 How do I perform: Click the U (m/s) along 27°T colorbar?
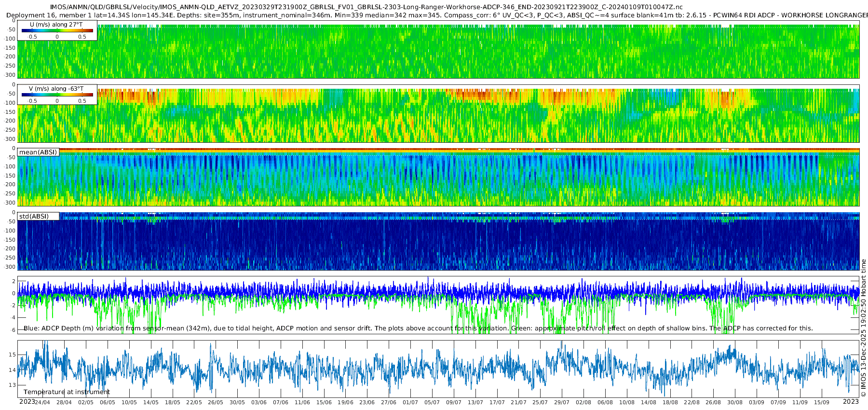[57, 30]
